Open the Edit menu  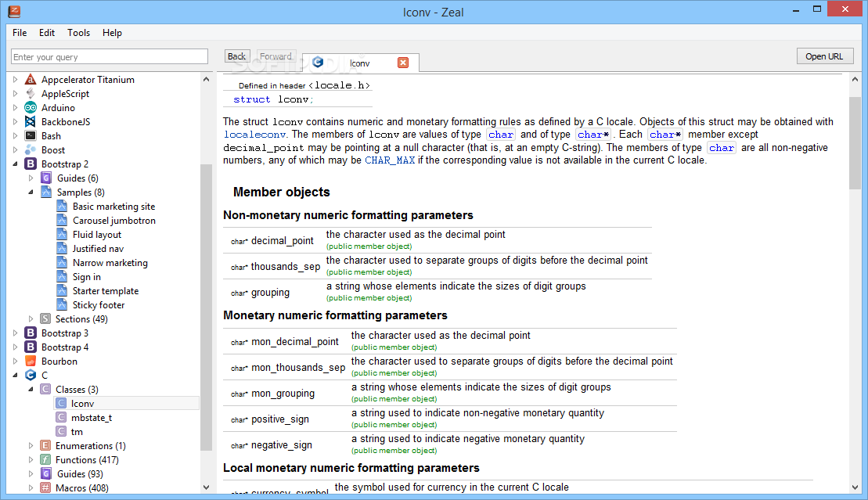coord(46,33)
